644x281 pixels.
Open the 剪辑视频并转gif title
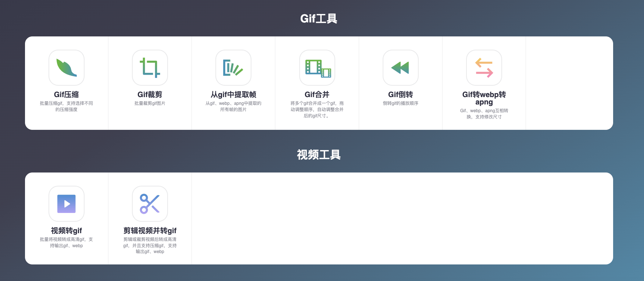pos(150,231)
